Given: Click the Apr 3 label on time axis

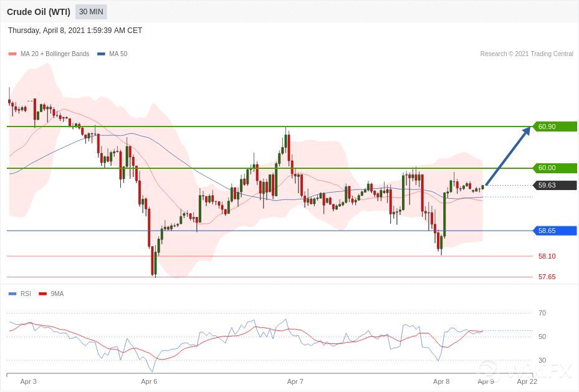Looking at the screenshot, I should point(28,381).
